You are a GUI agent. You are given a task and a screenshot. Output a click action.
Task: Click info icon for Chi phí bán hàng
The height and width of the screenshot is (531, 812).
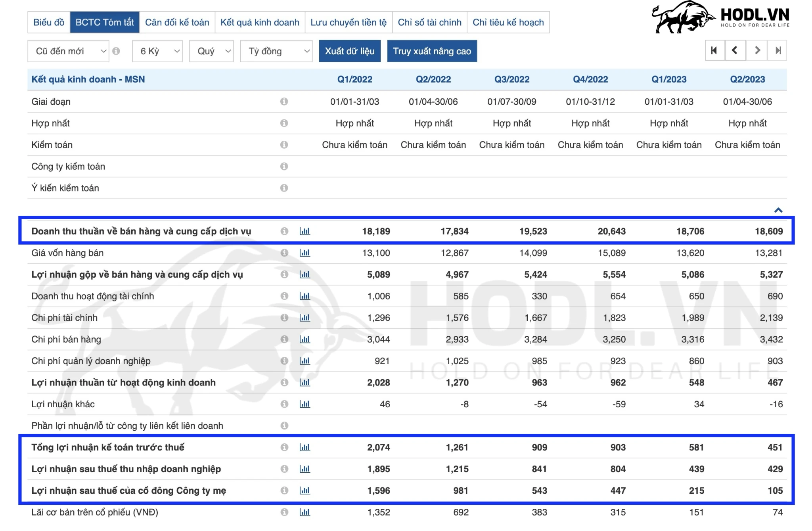point(284,339)
